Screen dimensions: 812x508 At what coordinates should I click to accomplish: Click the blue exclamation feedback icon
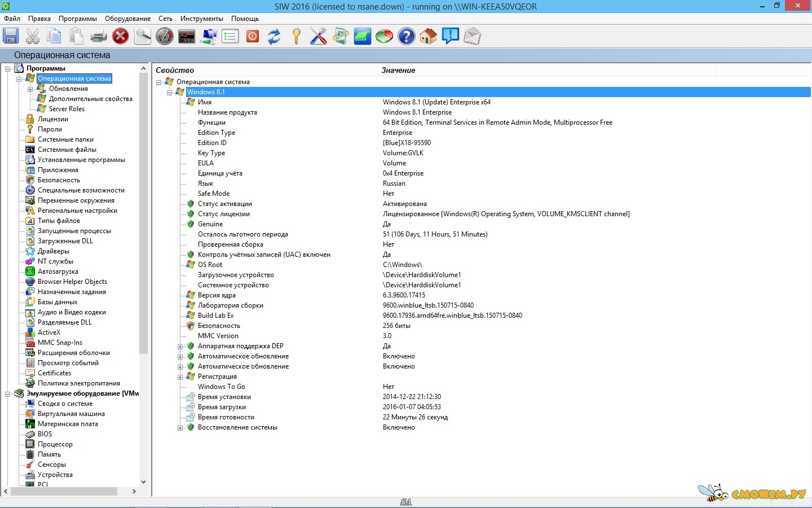pos(450,37)
